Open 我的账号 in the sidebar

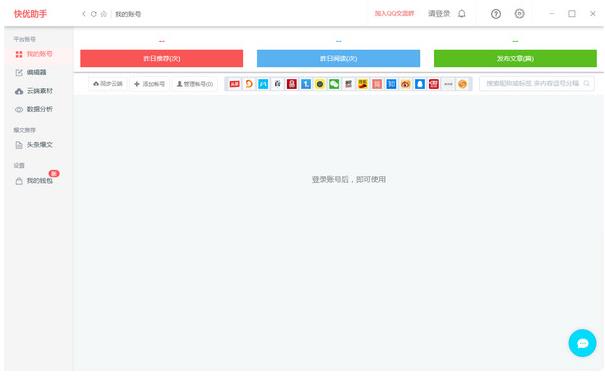(39, 54)
